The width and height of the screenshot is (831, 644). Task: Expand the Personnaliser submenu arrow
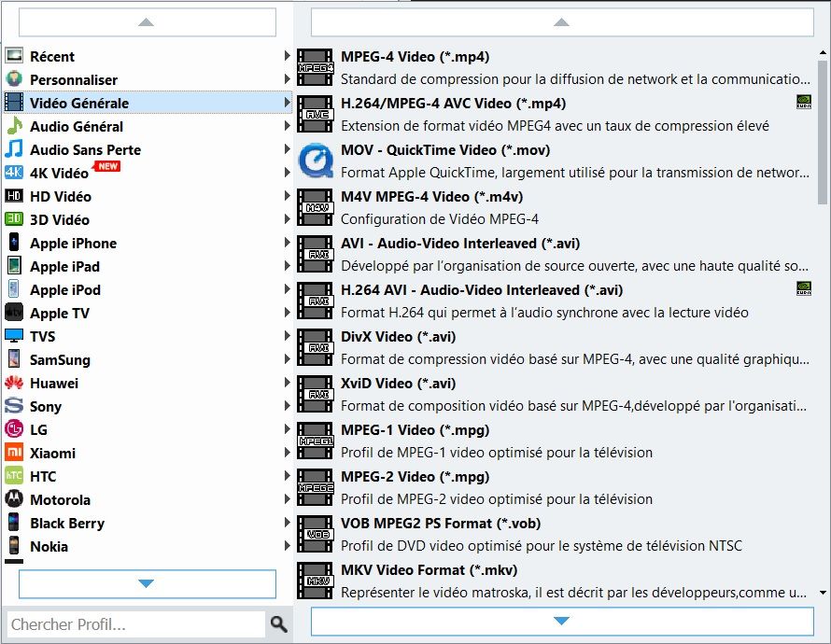point(287,79)
